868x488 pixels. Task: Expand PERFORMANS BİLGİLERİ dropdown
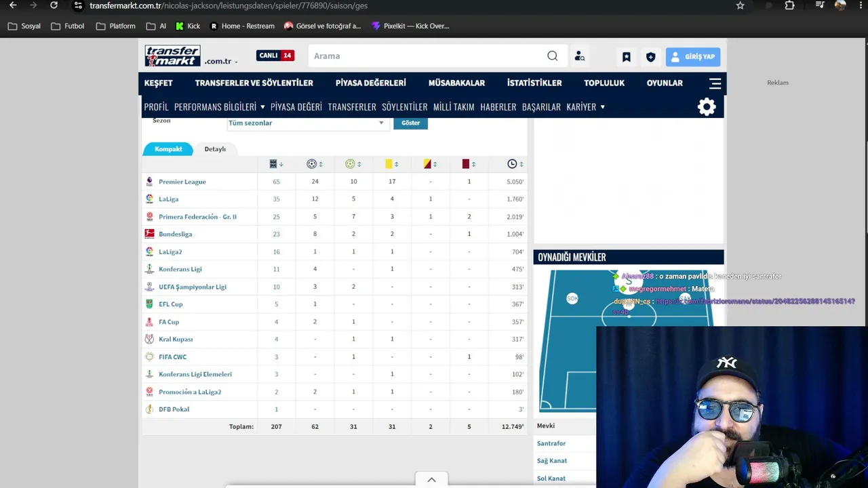[x=220, y=107]
